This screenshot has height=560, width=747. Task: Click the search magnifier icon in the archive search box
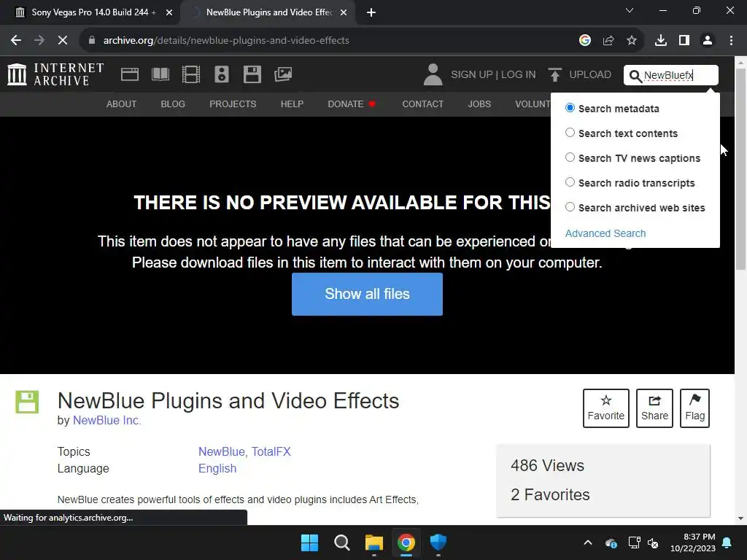[x=635, y=76]
